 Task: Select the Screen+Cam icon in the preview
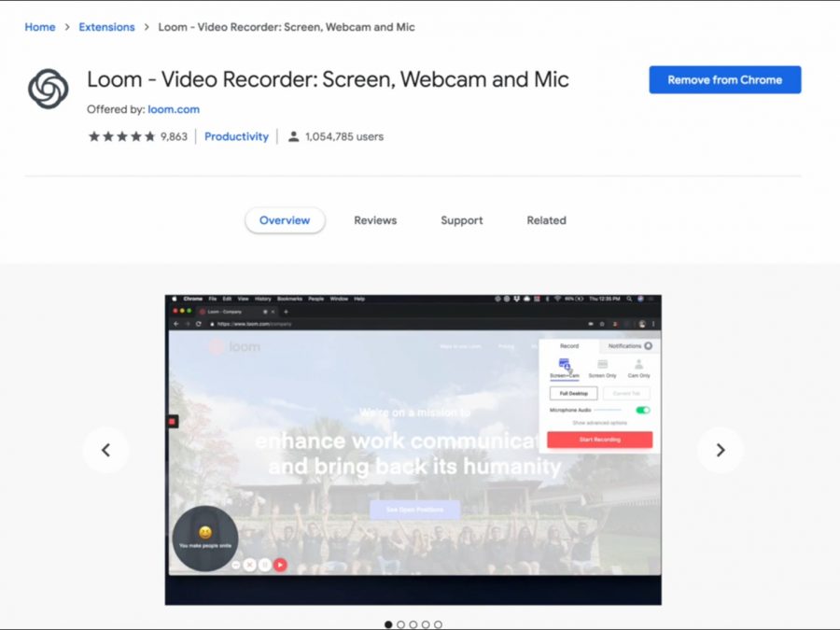564,365
